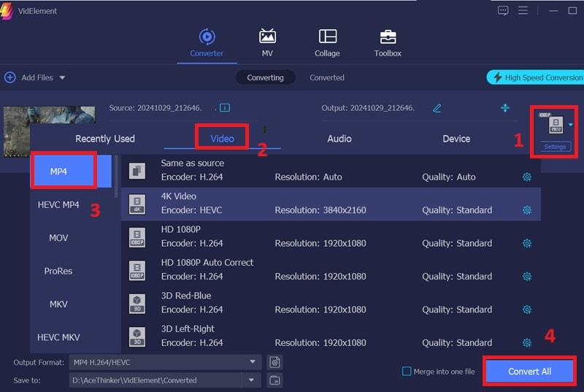Select the ProRes format
Viewport: 584px width, 392px height.
58,271
